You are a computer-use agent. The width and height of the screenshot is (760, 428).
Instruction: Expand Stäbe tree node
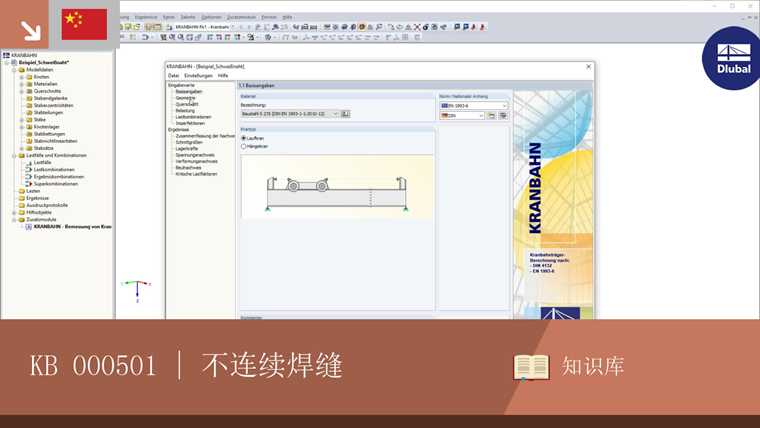click(21, 120)
